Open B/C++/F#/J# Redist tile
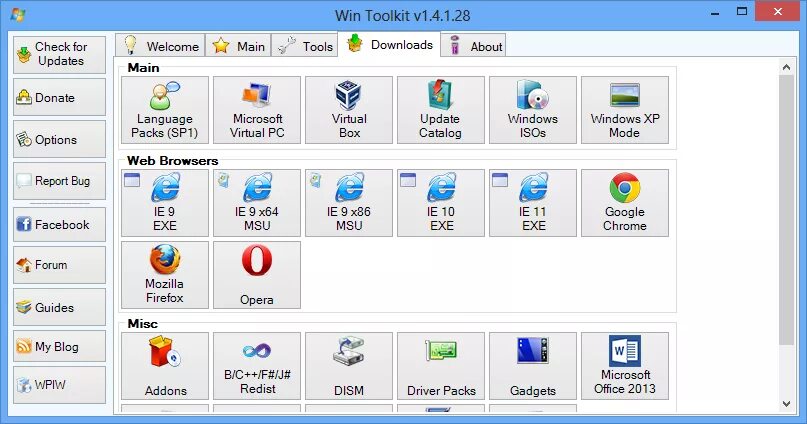Screen dimensions: 807x424 point(257,366)
